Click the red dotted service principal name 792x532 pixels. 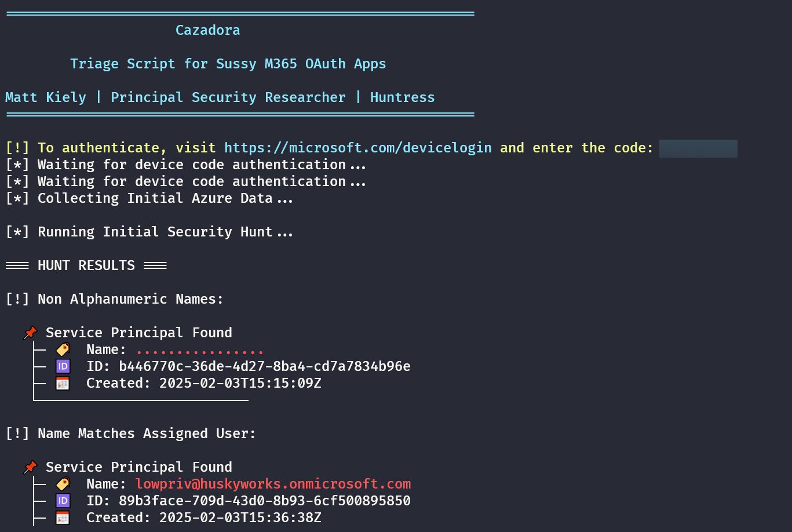[200, 351]
